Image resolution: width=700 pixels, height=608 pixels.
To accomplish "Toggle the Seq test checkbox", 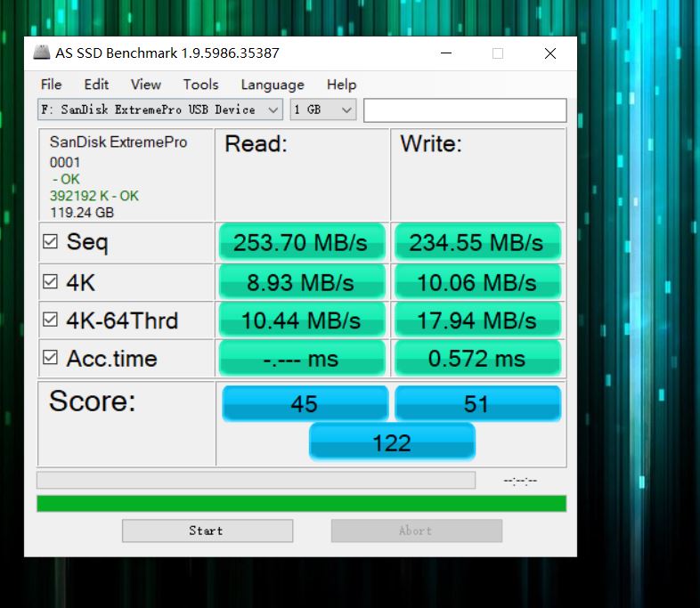I will 50,241.
